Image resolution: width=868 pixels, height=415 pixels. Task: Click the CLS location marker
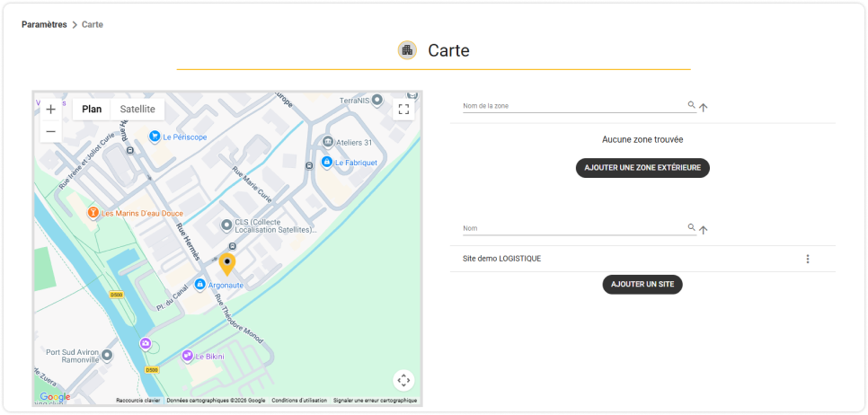(226, 225)
